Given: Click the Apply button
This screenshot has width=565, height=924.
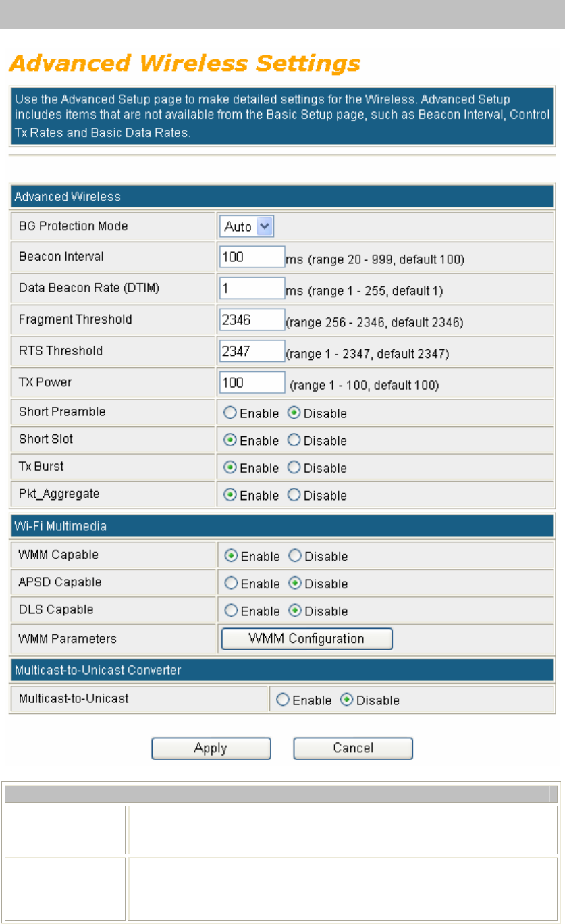Looking at the screenshot, I should point(211,748).
